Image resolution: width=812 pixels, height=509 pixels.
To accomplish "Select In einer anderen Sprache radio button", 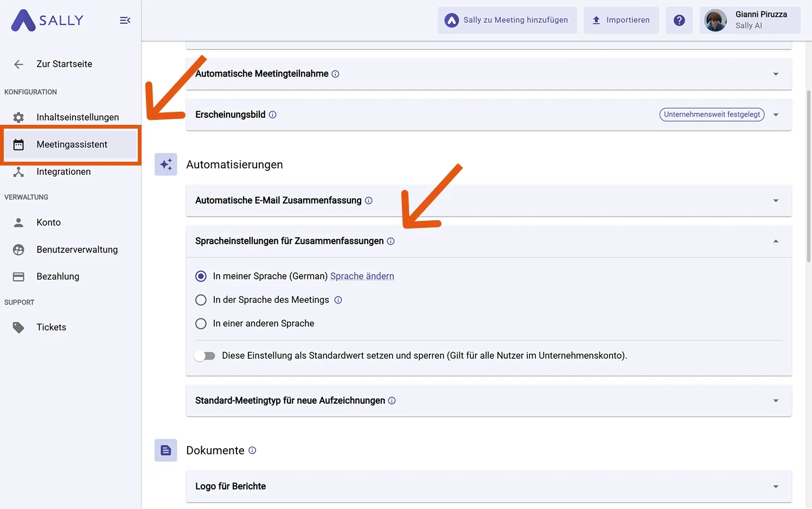I will [201, 323].
